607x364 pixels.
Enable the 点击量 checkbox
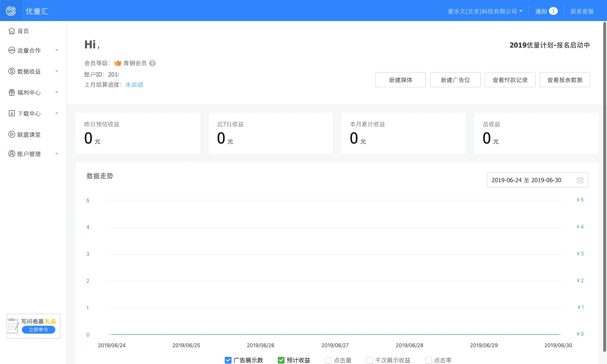328,360
